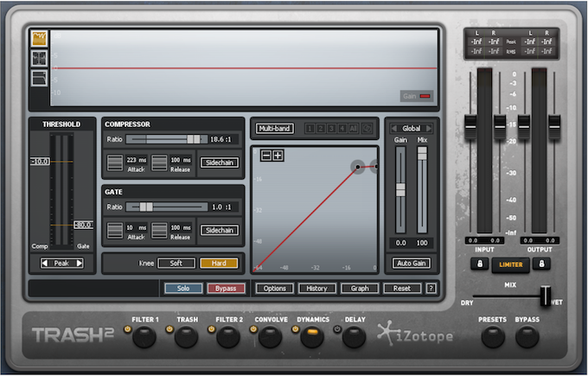
Task: Open the DELAY module knob button
Action: pyautogui.click(x=354, y=336)
